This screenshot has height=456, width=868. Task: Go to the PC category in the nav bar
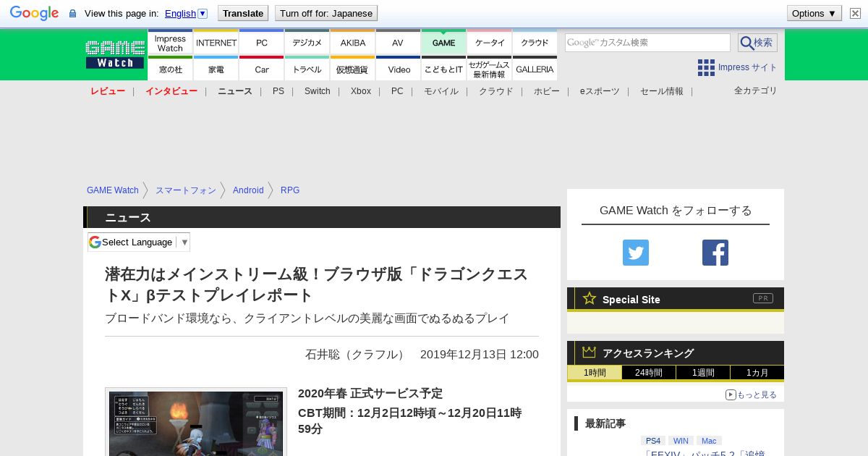tap(397, 91)
